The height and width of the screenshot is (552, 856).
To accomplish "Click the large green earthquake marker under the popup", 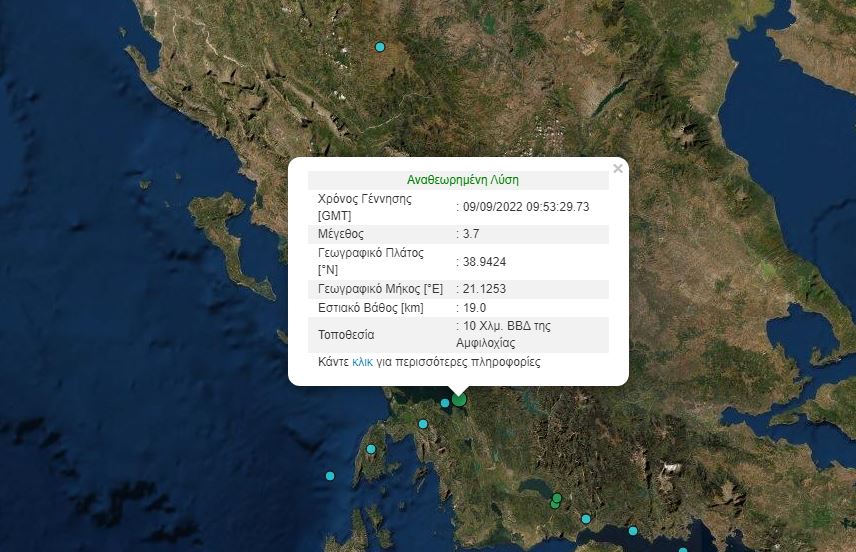I will pos(459,399).
